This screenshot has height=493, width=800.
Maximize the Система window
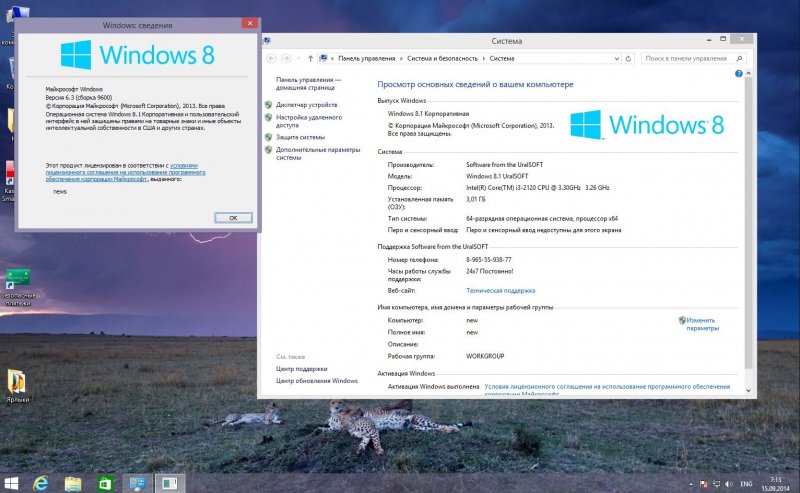point(723,39)
